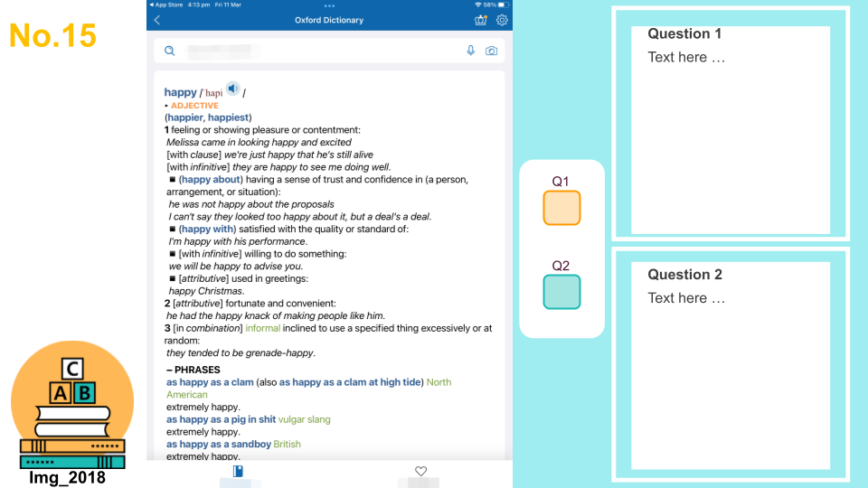This screenshot has height=488, width=868.
Task: Return to App Store breadcrumb
Action: [x=166, y=5]
